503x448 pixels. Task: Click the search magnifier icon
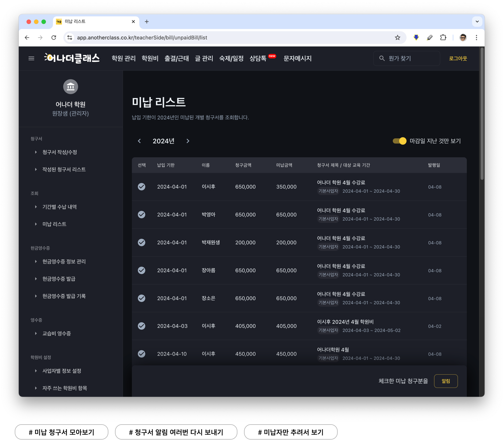point(382,58)
